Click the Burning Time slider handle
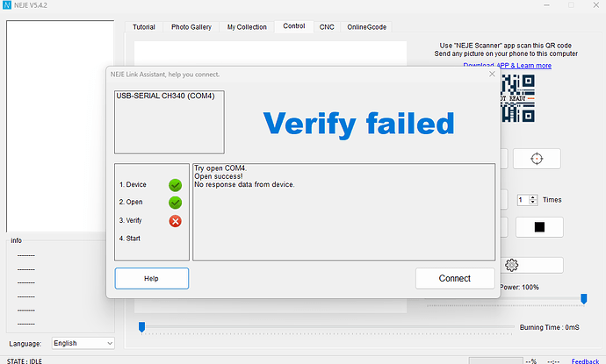Image resolution: width=606 pixels, height=364 pixels. [x=141, y=327]
